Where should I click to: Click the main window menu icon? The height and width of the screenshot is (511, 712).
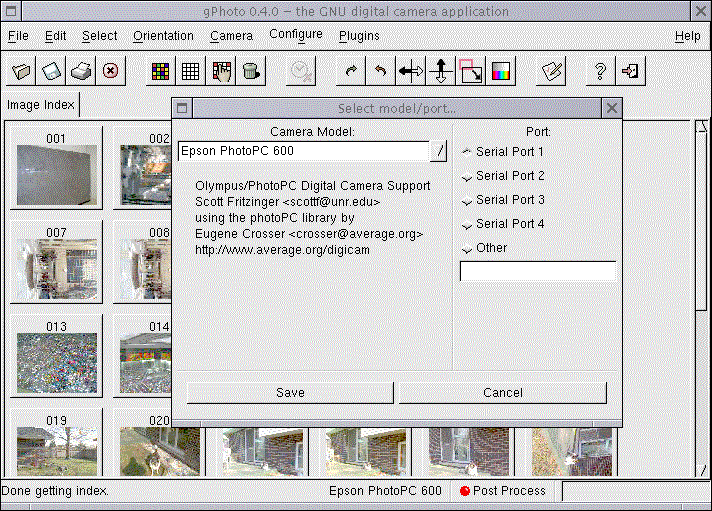[11, 11]
